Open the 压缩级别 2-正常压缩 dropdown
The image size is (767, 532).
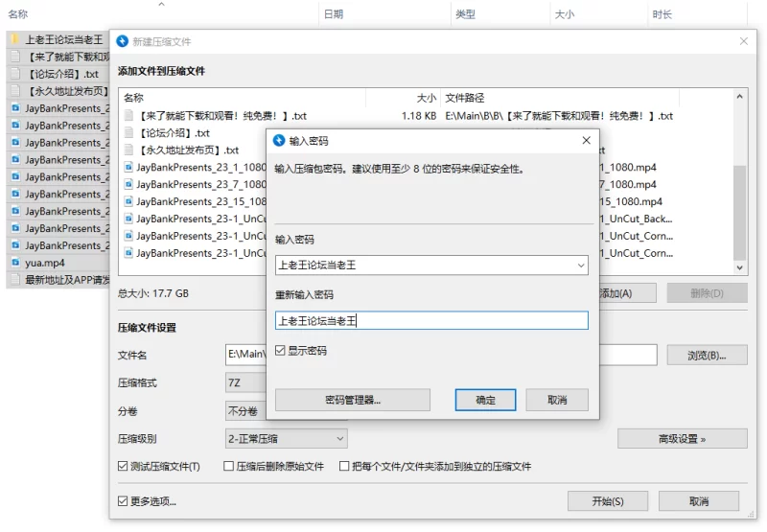pos(286,439)
